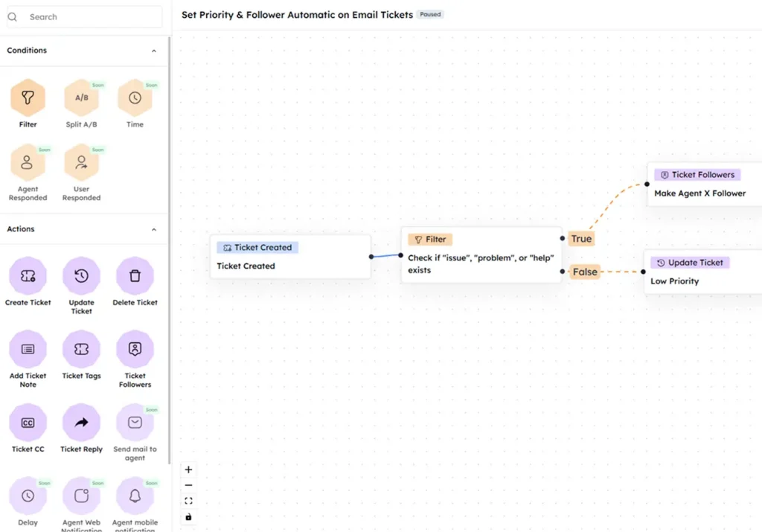Click the workflow title text

pos(298,15)
